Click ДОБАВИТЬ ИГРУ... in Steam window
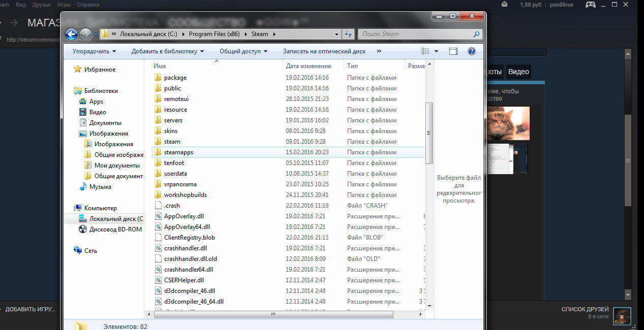 coord(30,309)
